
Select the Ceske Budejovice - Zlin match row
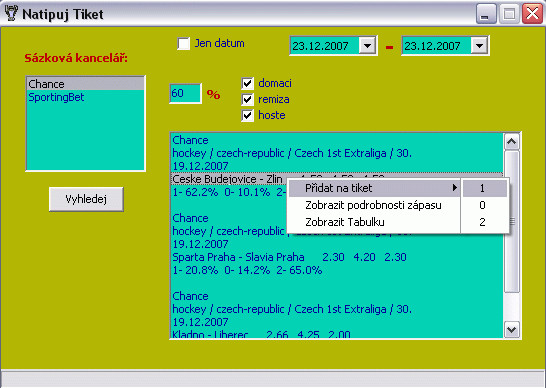[x=337, y=179]
